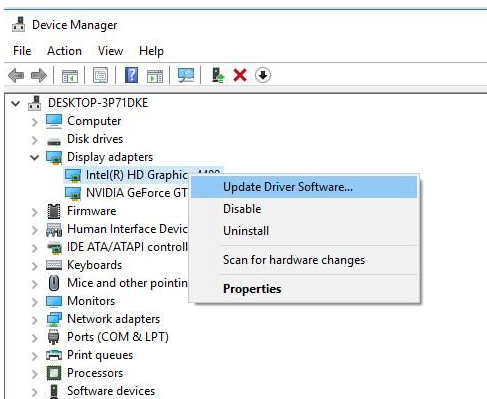Expand the Mice and other pointing devices category
Image resolution: width=487 pixels, height=399 pixels.
(x=34, y=284)
